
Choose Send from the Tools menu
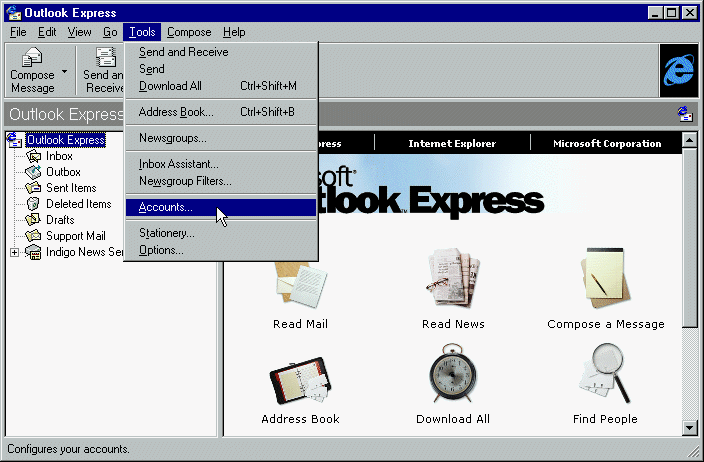[x=221, y=69]
